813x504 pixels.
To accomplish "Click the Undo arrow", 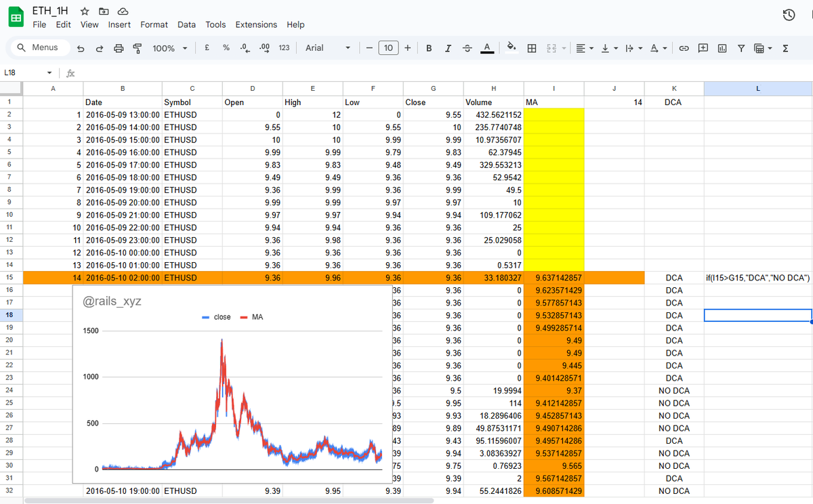I will coord(81,48).
